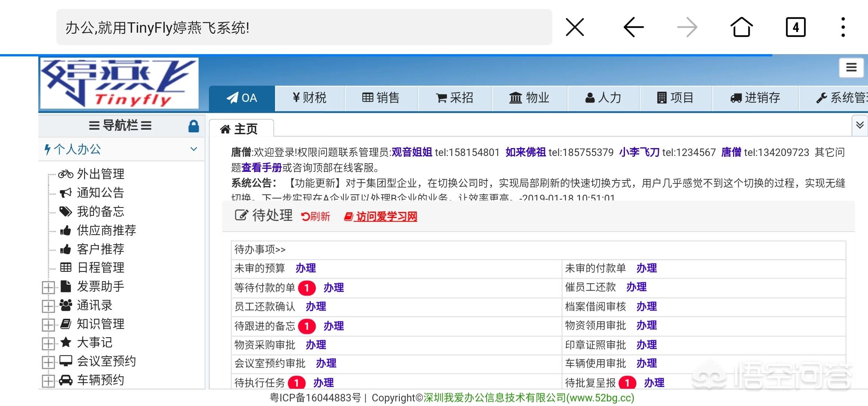Expand the 会议室预约 tree node
Image resolution: width=868 pixels, height=406 pixels.
[x=48, y=362]
